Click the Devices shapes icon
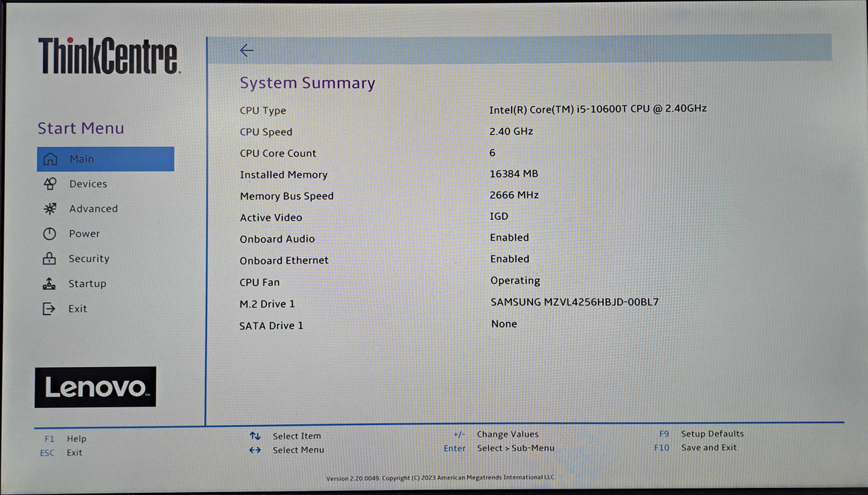Viewport: 868px width, 495px height. [49, 184]
